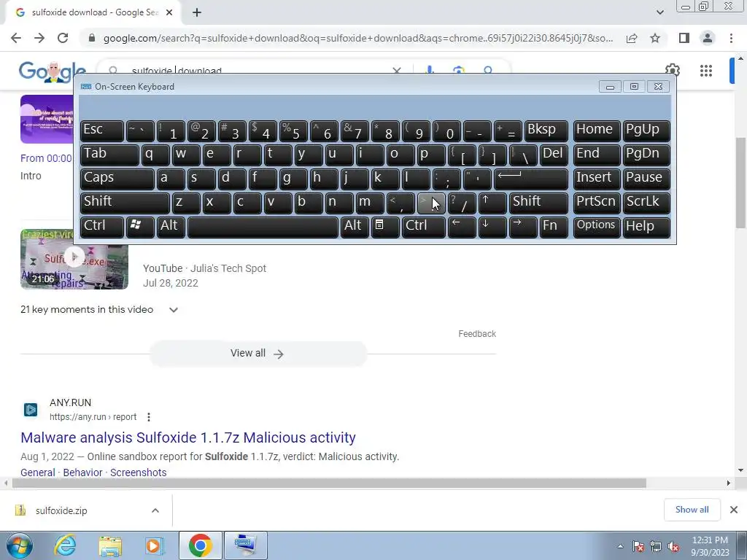Toggle the right Ctrl key
The width and height of the screenshot is (747, 560).
coord(424,227)
